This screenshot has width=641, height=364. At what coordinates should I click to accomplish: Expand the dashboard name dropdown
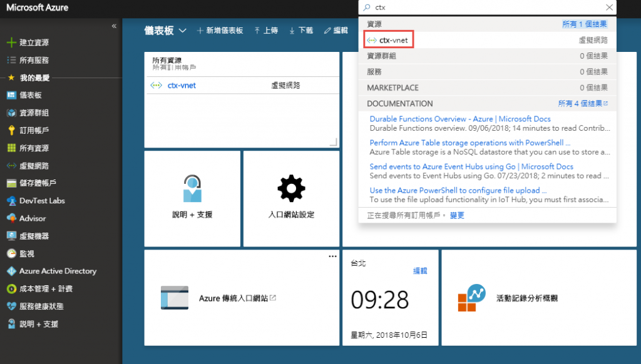coord(183,31)
